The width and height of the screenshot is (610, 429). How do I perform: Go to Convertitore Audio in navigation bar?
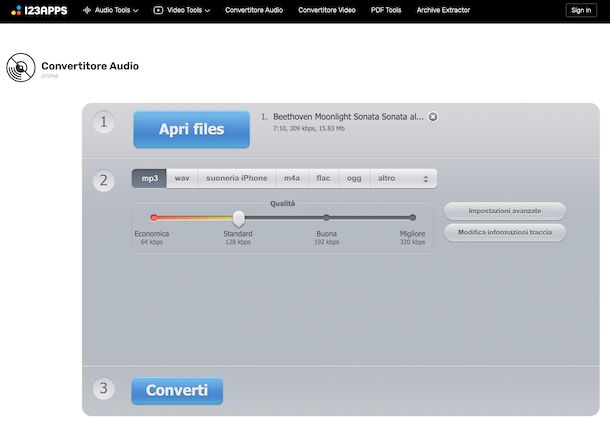point(254,10)
